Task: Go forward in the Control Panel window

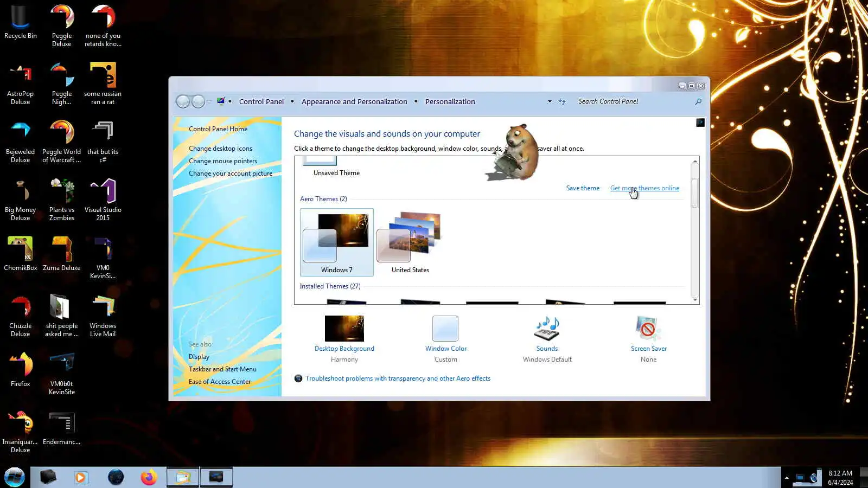Action: [199, 101]
